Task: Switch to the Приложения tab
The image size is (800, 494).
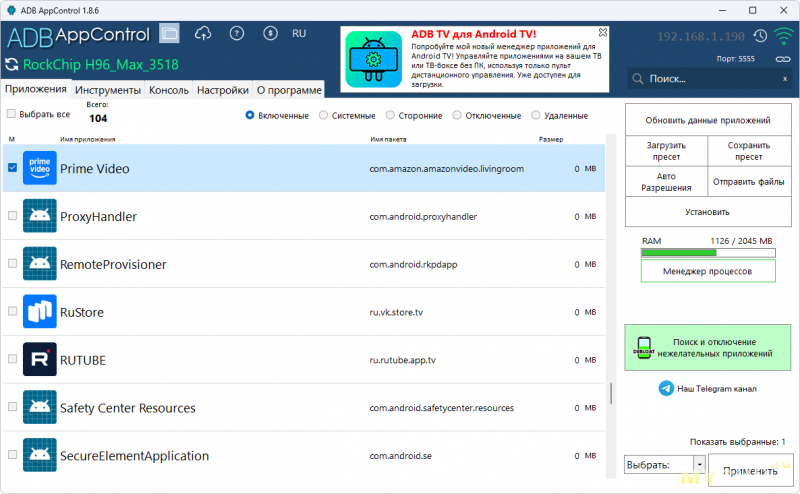Action: [x=36, y=89]
